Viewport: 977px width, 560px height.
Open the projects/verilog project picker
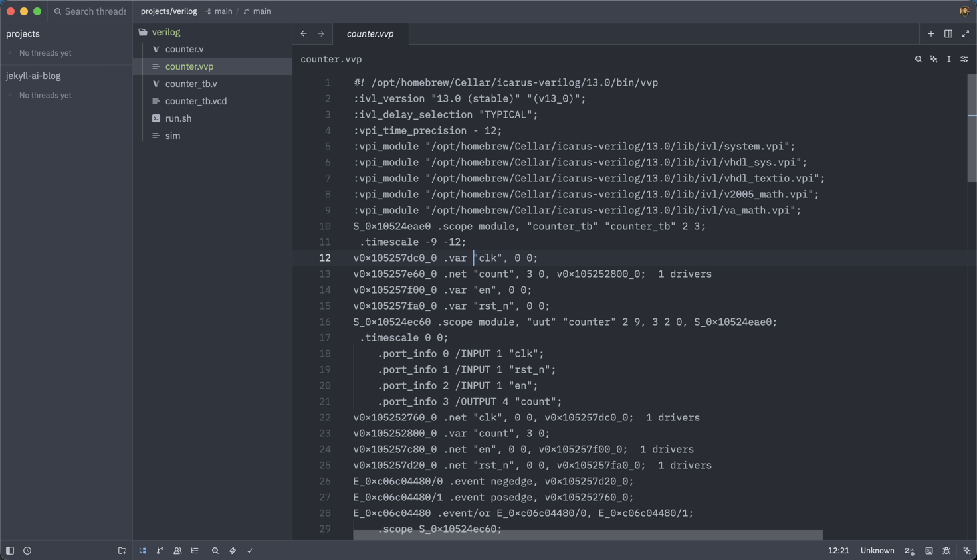point(169,11)
